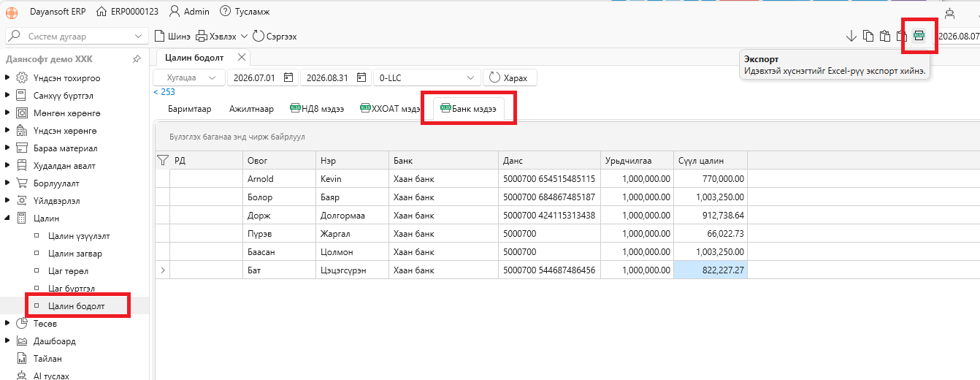Click the Үндсэн тохиргоо gear icon
The image size is (980, 380).
tap(22, 78)
